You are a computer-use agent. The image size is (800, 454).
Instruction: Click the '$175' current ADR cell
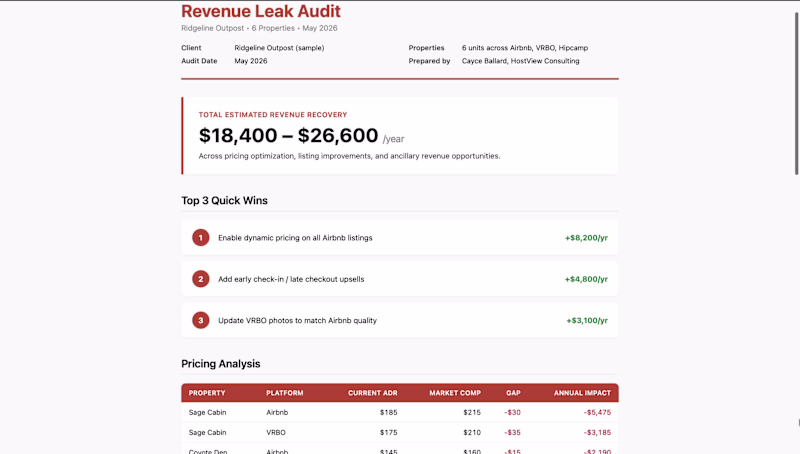[x=389, y=433]
